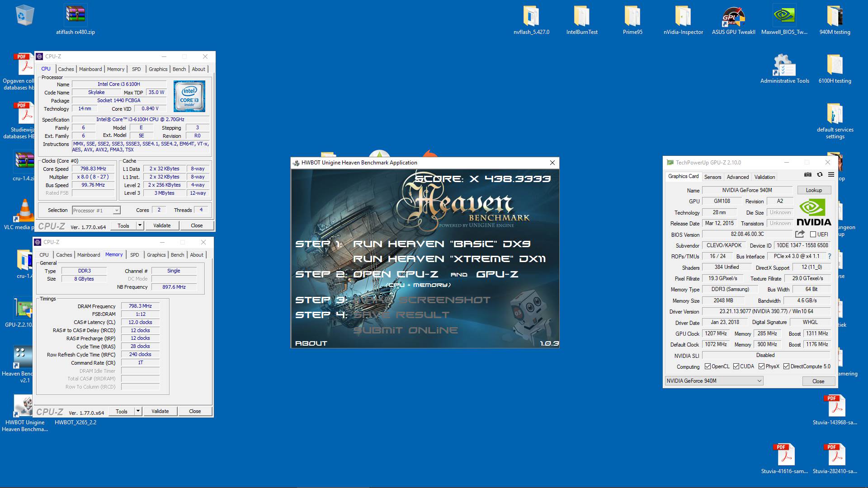The height and width of the screenshot is (488, 868).
Task: Click SUBMIT ONLINE in Heaven app
Action: click(406, 330)
